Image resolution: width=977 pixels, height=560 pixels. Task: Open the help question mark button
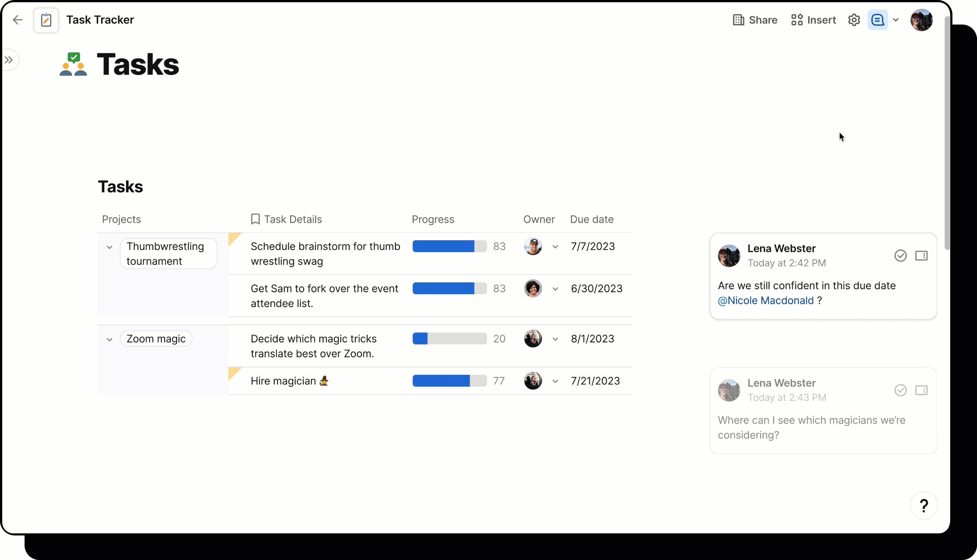point(924,505)
